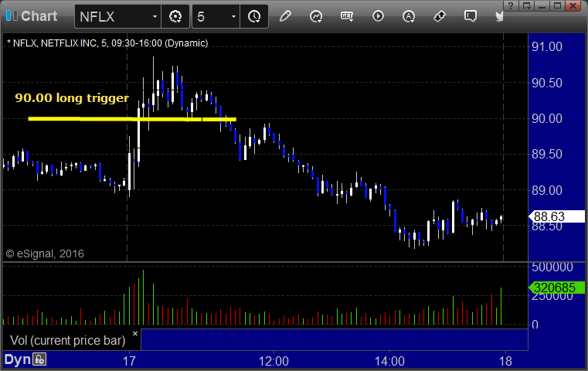Click the 89.50 price axis label

(x=547, y=154)
